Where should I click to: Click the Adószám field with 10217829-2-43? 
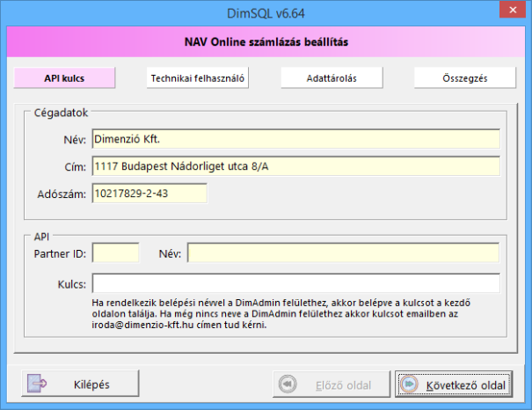149,193
